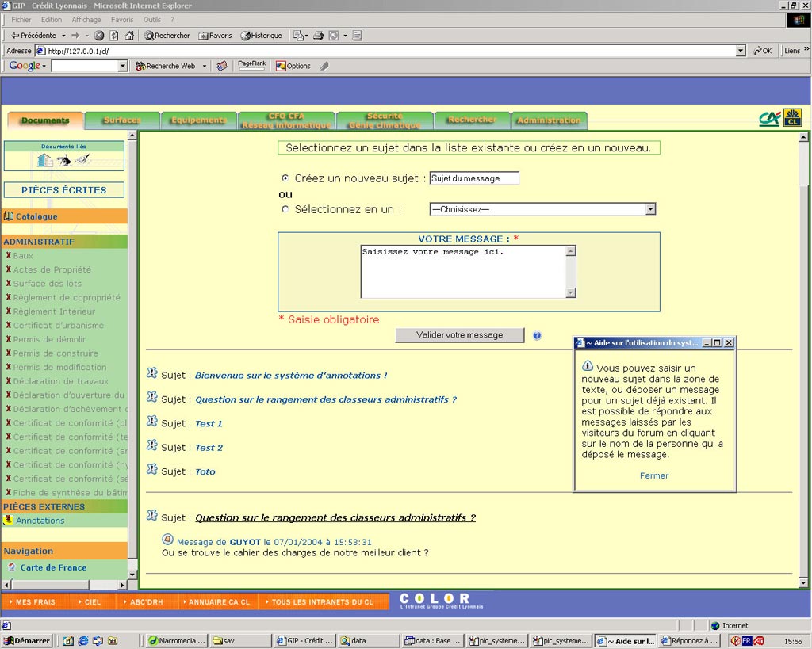The height and width of the screenshot is (649, 812).
Task: Click 'Valider votre message' button
Action: point(460,335)
